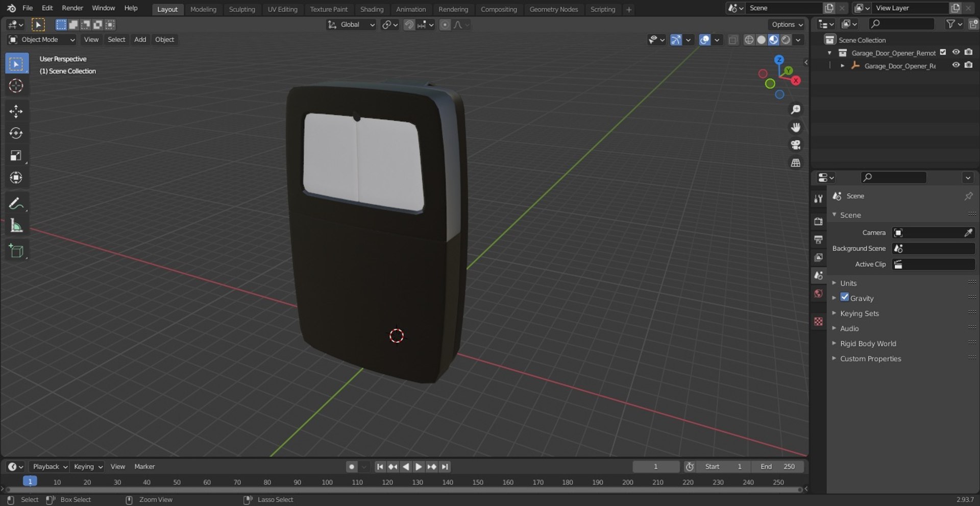Viewport: 980px width, 506px height.
Task: Select the Cursor tool
Action: tap(16, 86)
